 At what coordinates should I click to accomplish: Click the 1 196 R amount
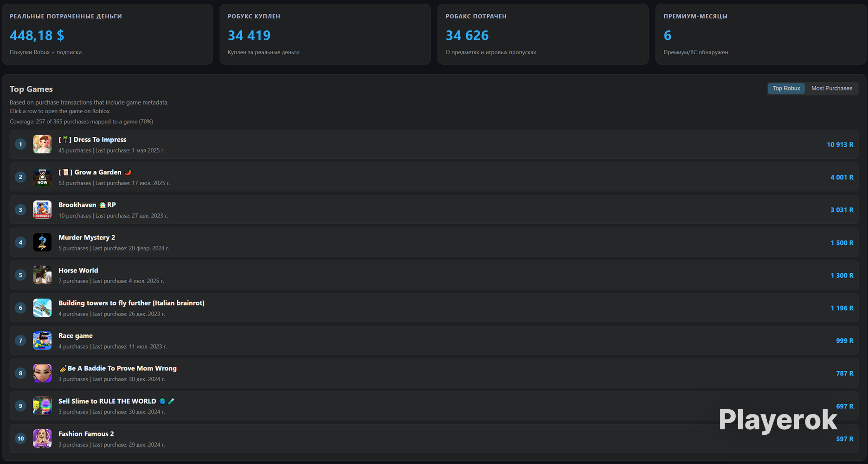pos(842,308)
